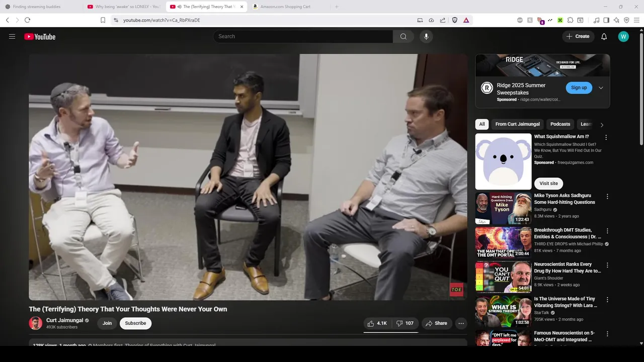Open options for Mike Tyson Asks Sadhguru video
The image size is (644, 362).
click(607, 197)
